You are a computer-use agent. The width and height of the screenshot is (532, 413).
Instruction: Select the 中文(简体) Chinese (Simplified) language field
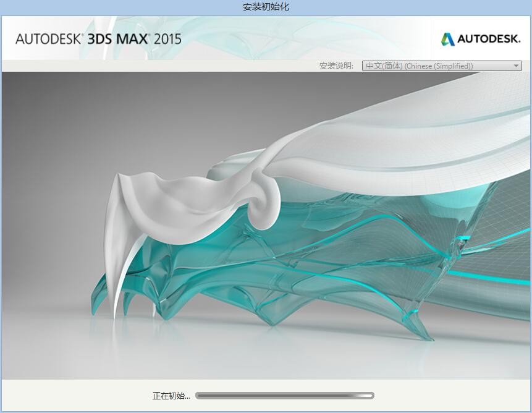(x=420, y=66)
